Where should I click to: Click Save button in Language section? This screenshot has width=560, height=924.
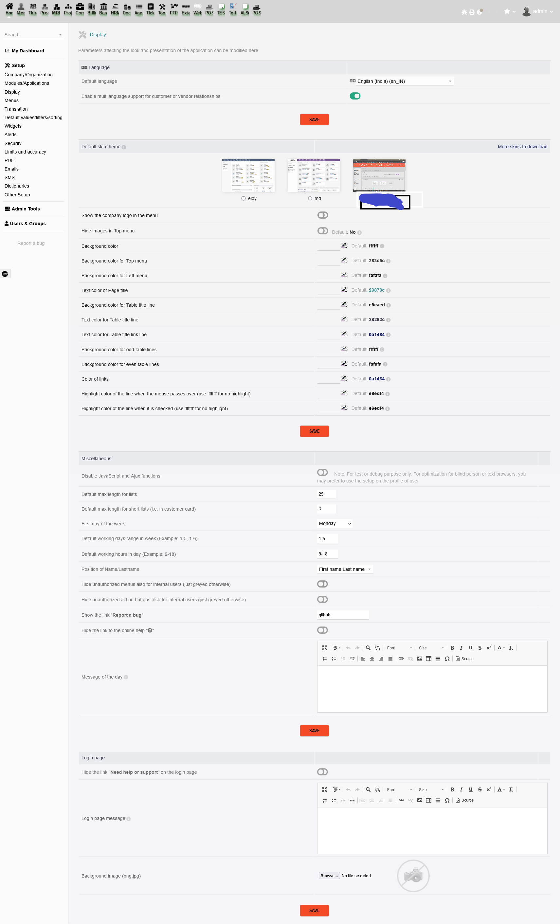(x=314, y=119)
